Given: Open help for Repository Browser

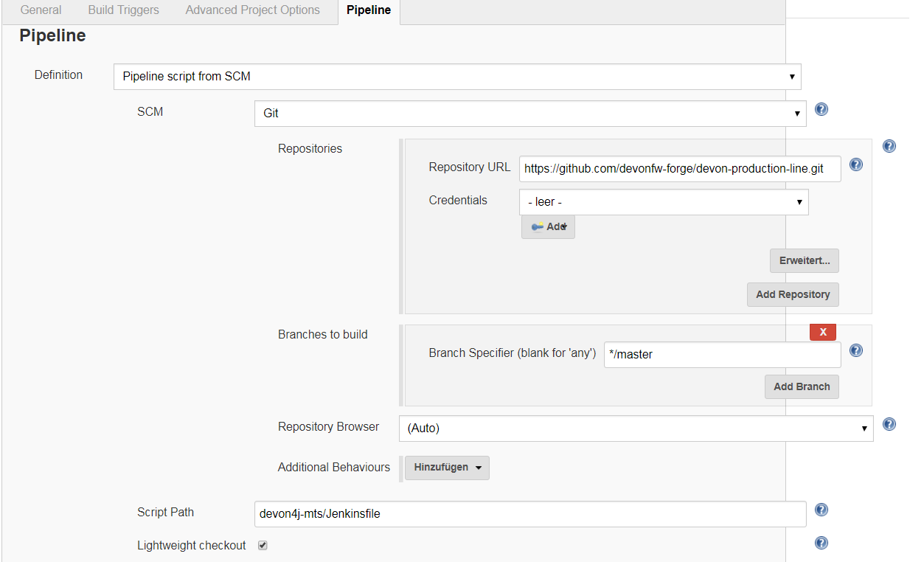Looking at the screenshot, I should pyautogui.click(x=889, y=424).
